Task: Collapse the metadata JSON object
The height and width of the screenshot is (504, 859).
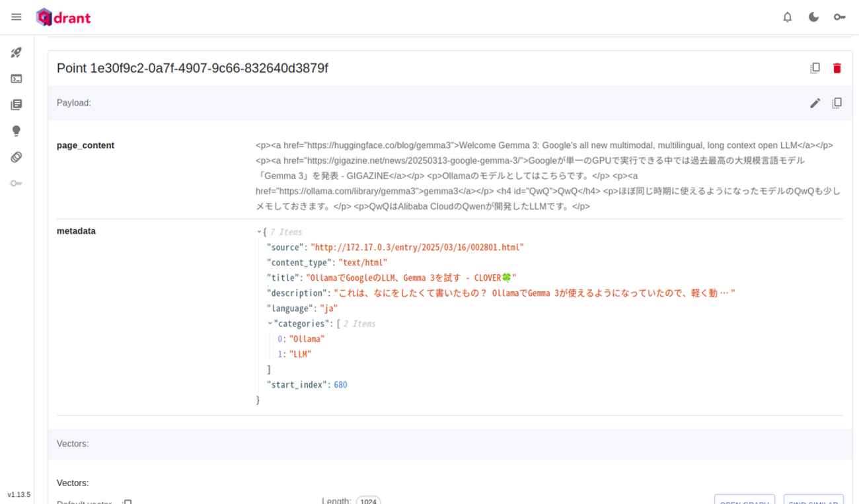Action: 259,233
